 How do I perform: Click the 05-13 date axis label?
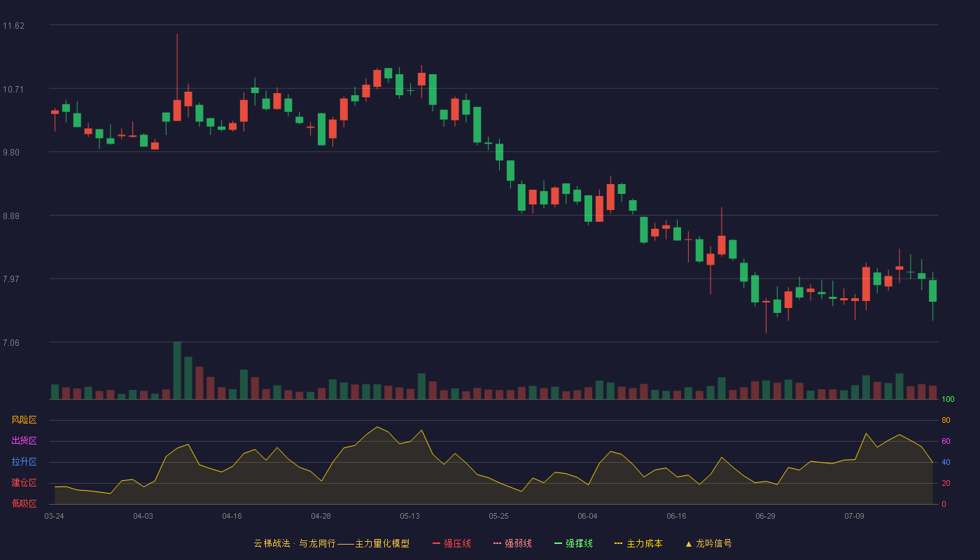(x=409, y=516)
